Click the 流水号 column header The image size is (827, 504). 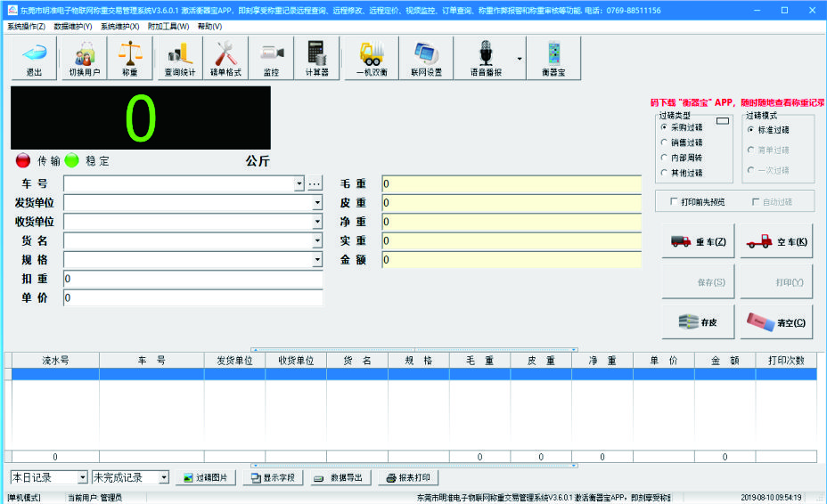(55, 361)
